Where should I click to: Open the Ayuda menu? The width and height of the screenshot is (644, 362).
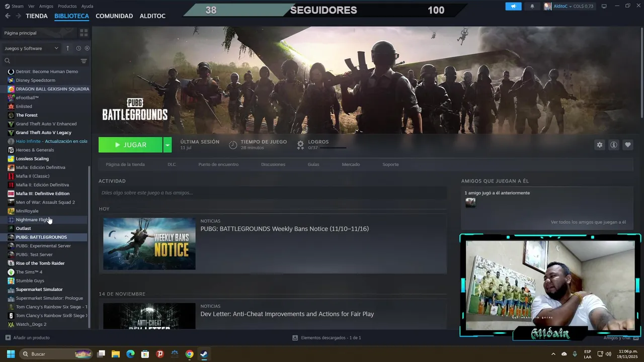coord(87,6)
